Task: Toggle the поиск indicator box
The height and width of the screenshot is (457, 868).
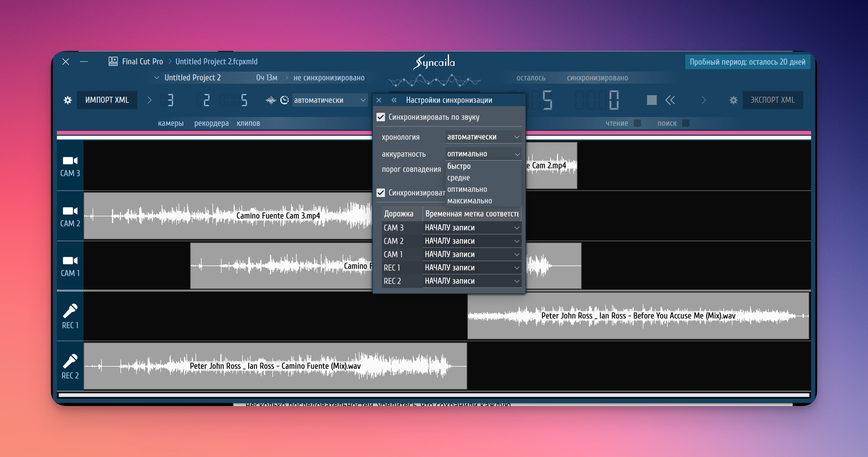Action: [x=686, y=123]
